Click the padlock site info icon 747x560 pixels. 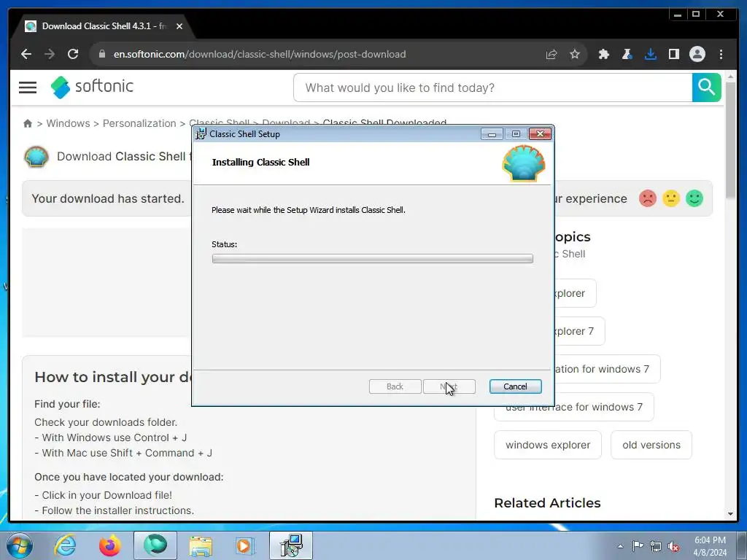tap(101, 54)
